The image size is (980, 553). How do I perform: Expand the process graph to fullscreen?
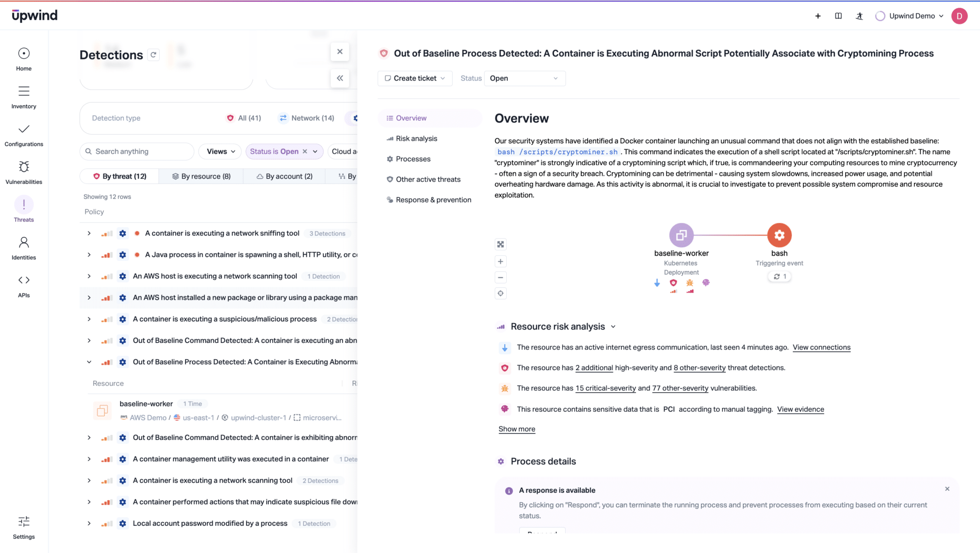tap(501, 244)
